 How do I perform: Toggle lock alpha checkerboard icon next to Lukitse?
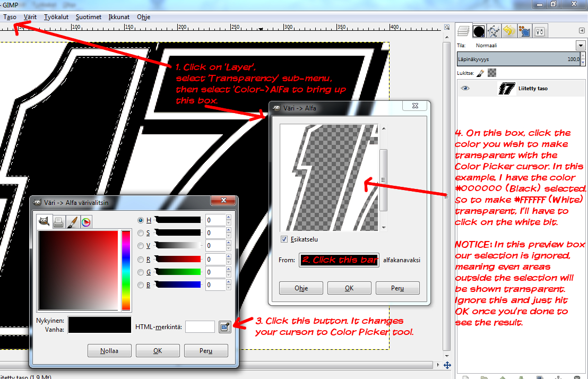click(x=492, y=73)
